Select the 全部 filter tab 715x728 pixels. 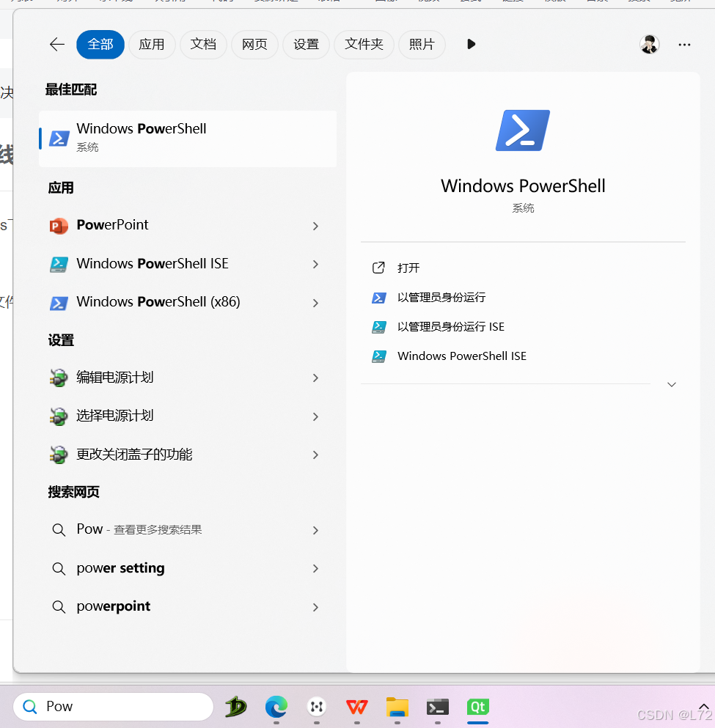(x=100, y=45)
